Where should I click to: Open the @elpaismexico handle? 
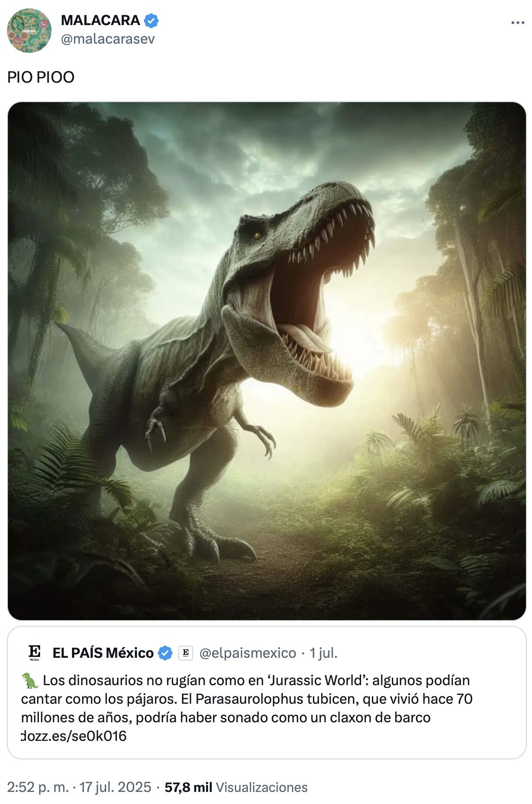(x=247, y=653)
